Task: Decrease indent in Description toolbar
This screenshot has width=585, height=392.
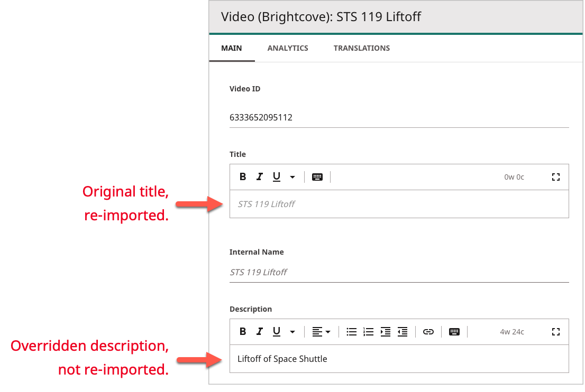Action: coord(402,332)
